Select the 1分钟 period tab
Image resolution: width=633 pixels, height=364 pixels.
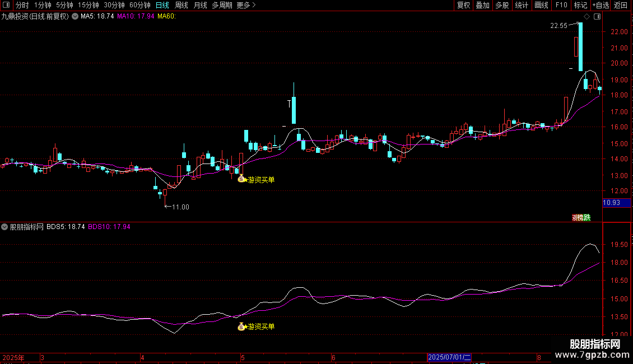(x=43, y=5)
